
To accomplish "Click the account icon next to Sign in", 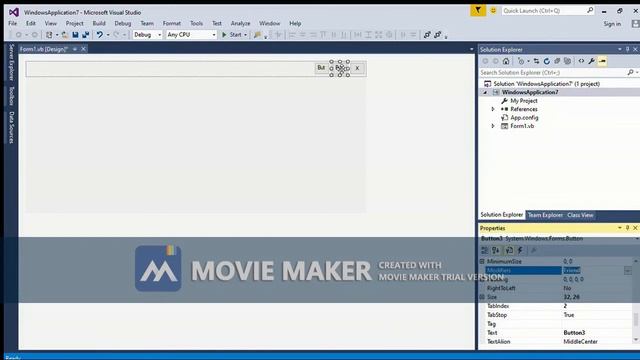I will click(x=635, y=24).
